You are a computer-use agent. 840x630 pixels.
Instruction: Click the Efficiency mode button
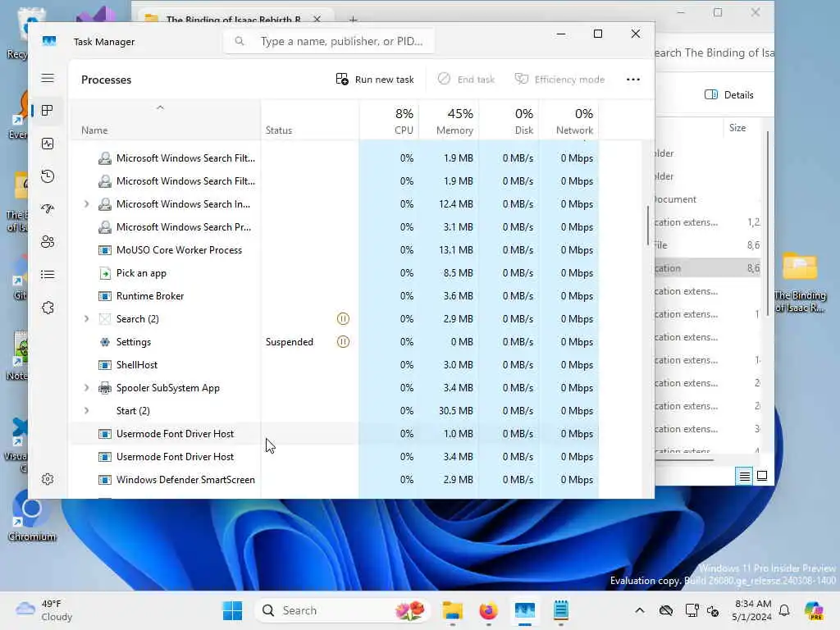point(559,80)
